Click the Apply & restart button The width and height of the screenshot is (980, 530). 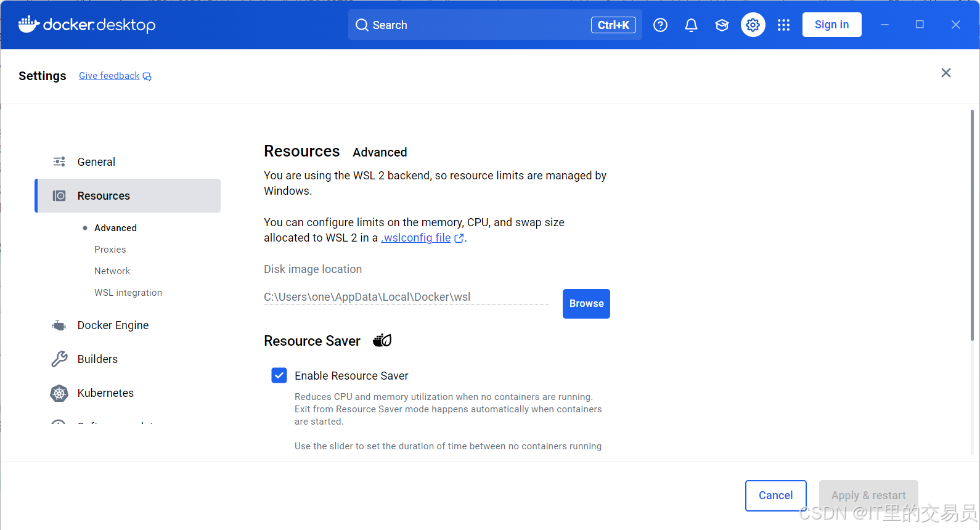pyautogui.click(x=868, y=495)
